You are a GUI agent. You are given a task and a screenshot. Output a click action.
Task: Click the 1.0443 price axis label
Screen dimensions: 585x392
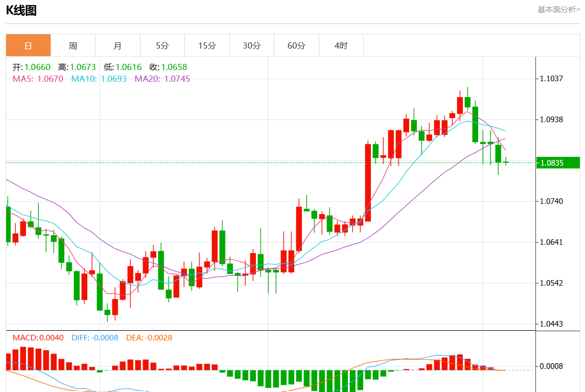coord(551,324)
